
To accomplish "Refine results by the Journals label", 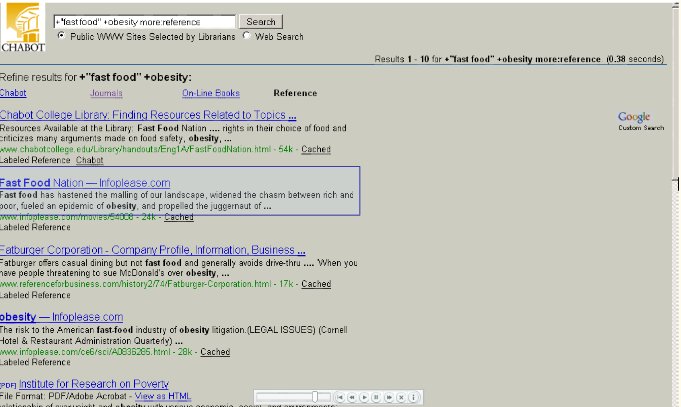I will [x=106, y=93].
